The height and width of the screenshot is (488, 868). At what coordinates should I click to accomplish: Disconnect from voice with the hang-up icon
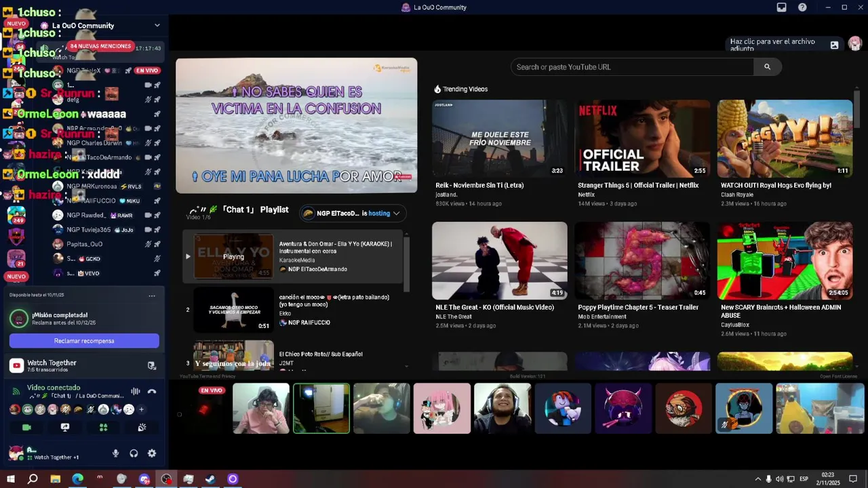[x=152, y=391]
